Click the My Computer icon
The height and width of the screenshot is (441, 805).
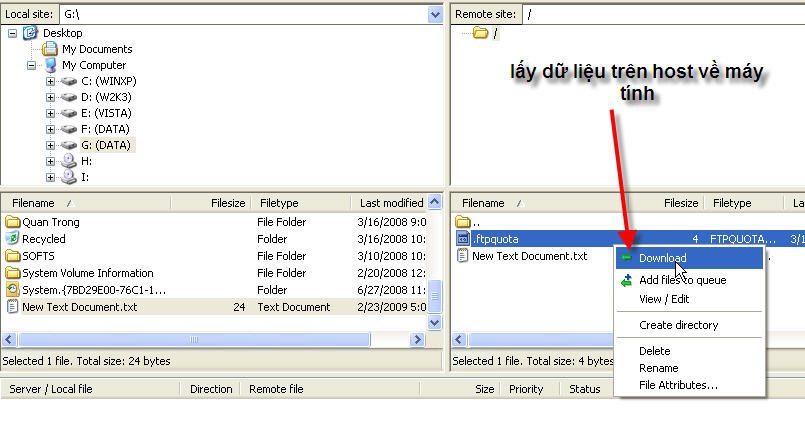(50, 65)
